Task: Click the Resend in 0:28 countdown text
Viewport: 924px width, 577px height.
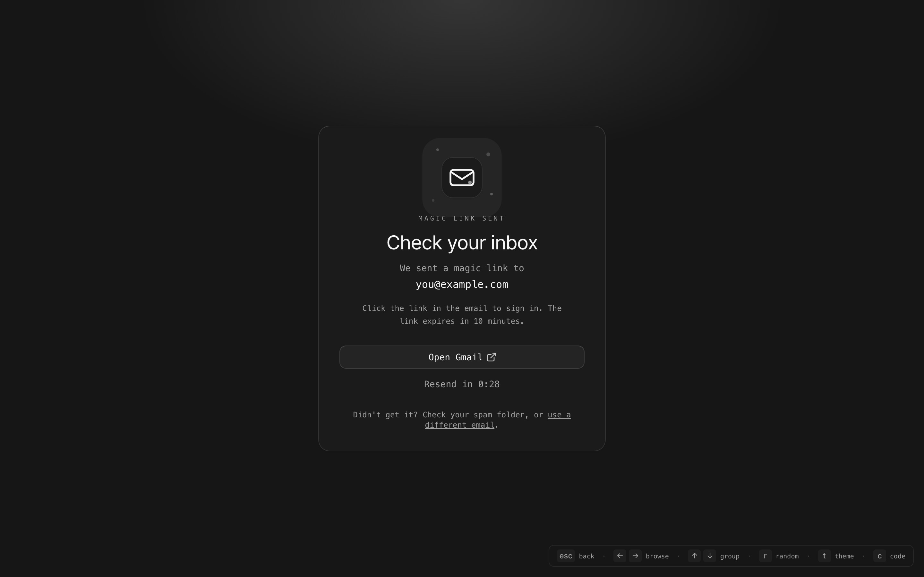Action: click(x=462, y=384)
